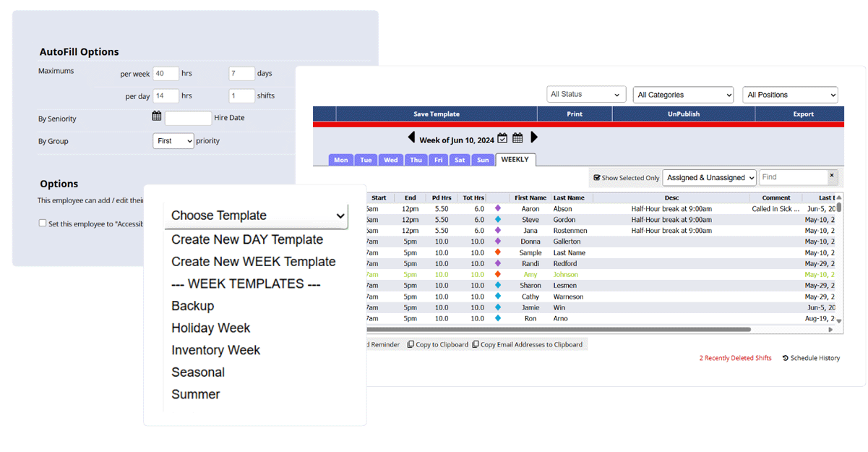Click Copy Email Addresses to Clipboard icon
Screen dimensions: 868x452
point(475,344)
